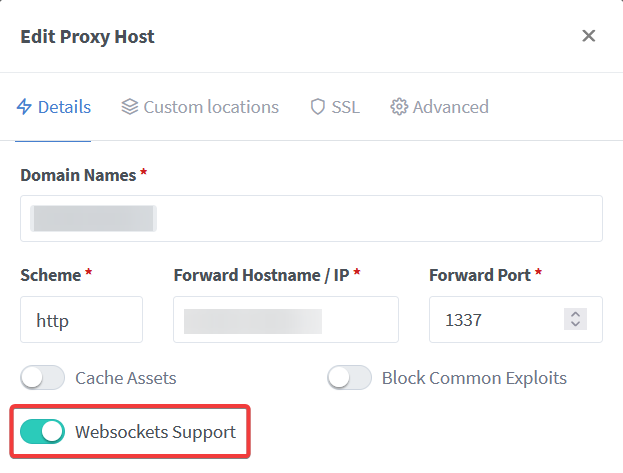Screen dimensions: 623x473
Task: Click the lightning bolt Details icon
Action: click(x=25, y=107)
